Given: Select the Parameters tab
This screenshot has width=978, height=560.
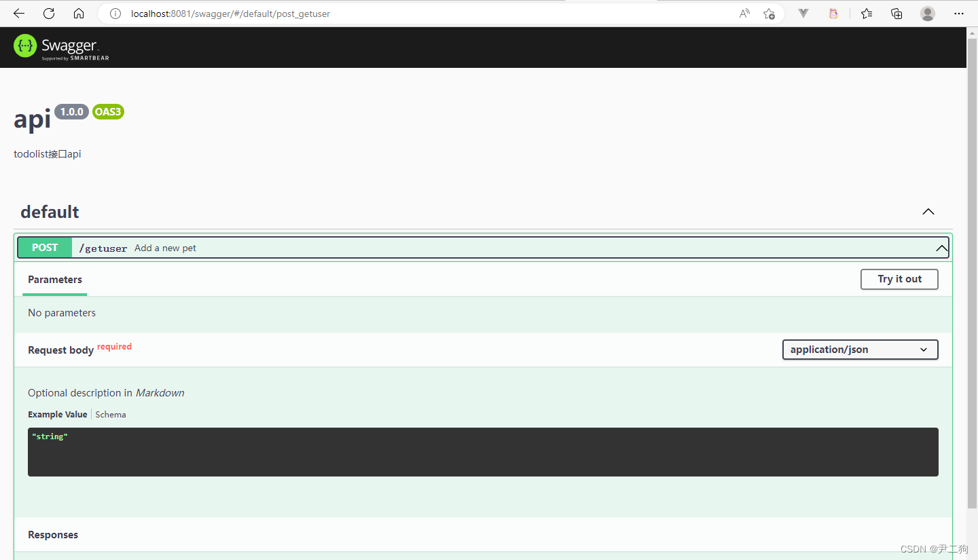Looking at the screenshot, I should [x=54, y=279].
